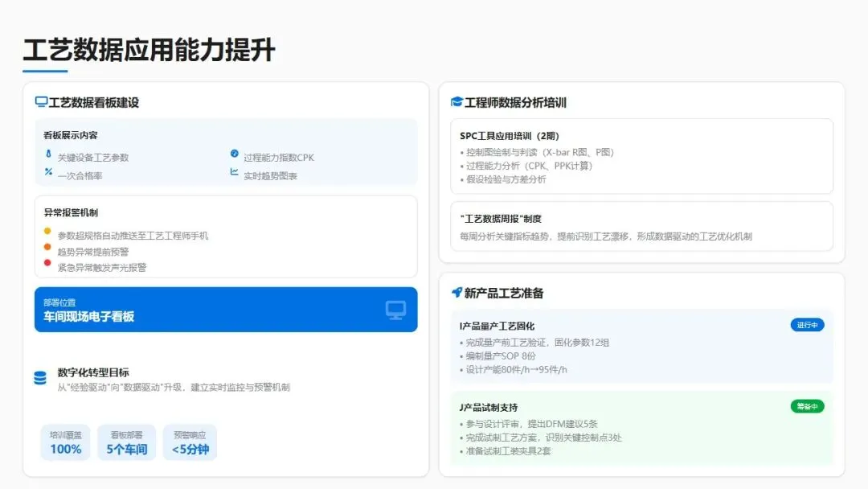The width and height of the screenshot is (868, 489).
Task: Click the percent icon beside 一次合格率
Action: [48, 171]
